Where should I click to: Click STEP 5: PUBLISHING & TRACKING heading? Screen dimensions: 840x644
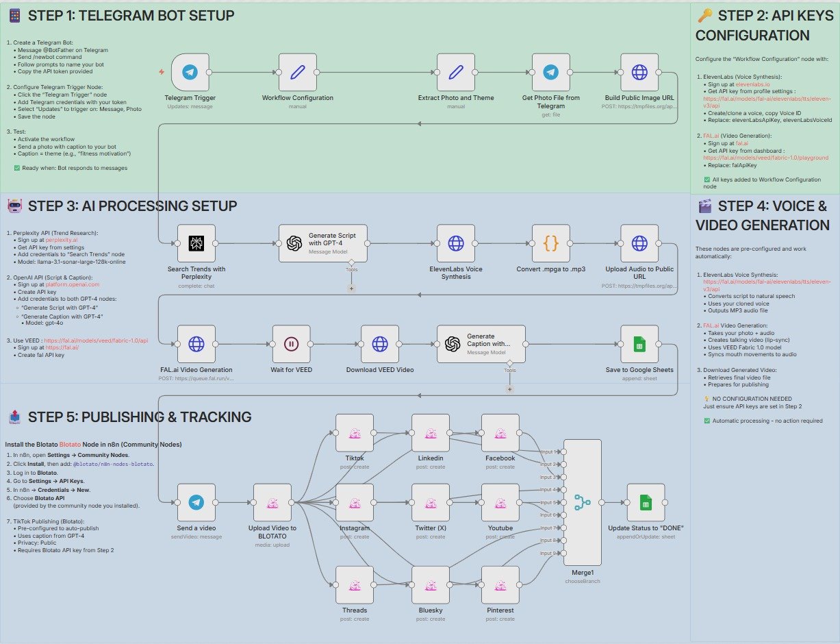tap(139, 417)
